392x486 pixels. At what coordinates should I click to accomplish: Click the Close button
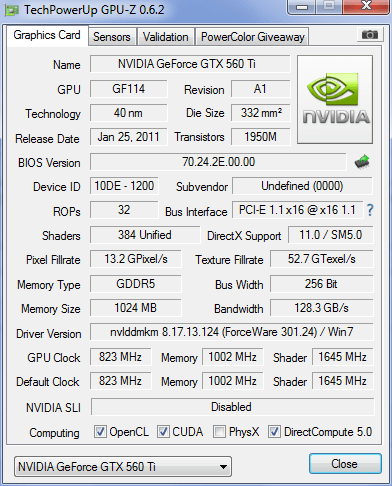pos(345,464)
